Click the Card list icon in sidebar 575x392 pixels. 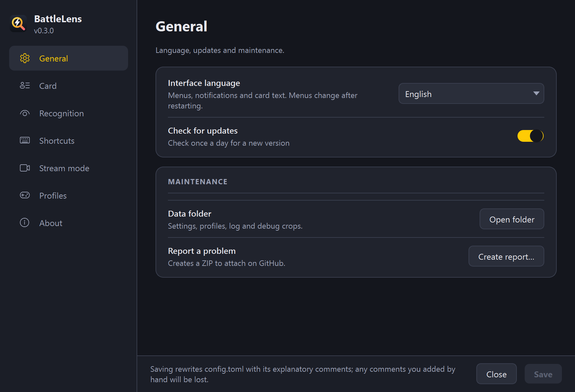pyautogui.click(x=25, y=86)
